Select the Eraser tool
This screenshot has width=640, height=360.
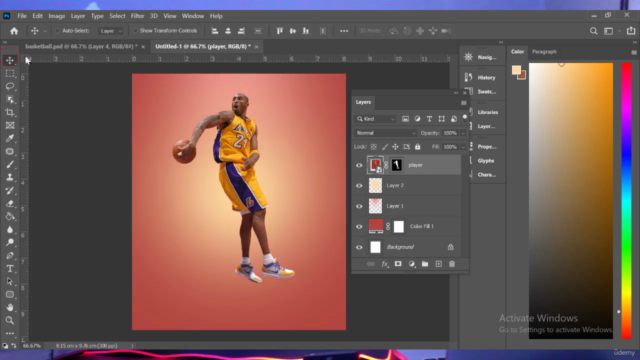[x=10, y=204]
